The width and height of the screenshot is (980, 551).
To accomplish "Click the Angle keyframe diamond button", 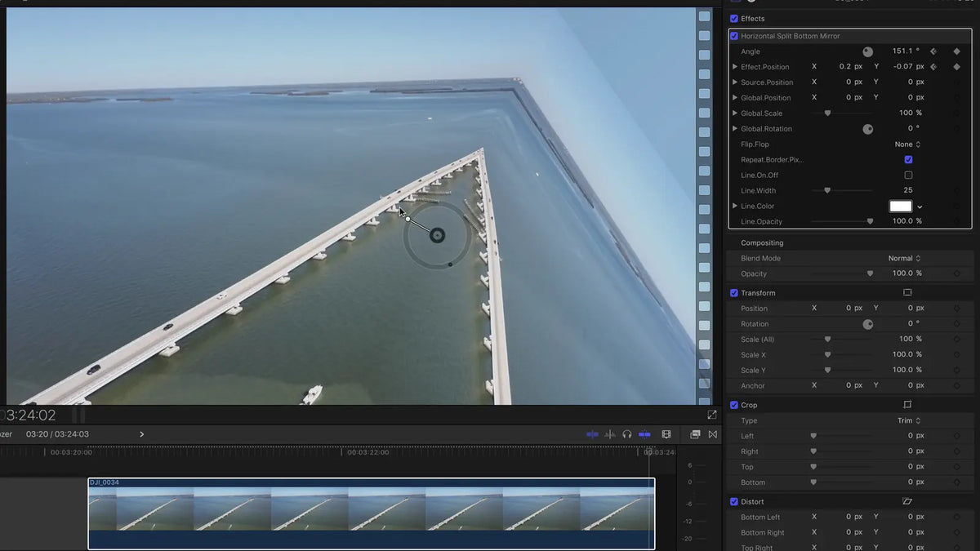I will pos(956,51).
